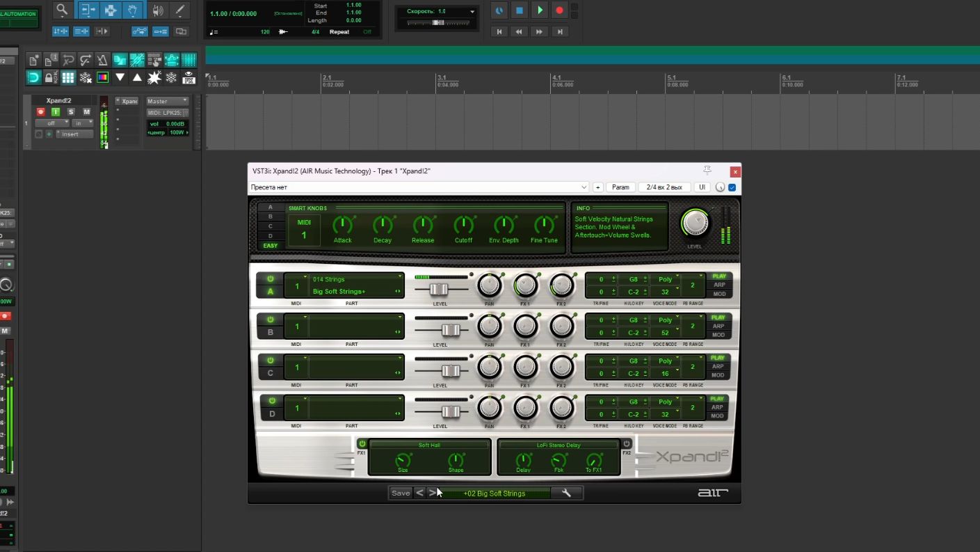
Task: Select smart knobs tab C
Action: [x=271, y=226]
